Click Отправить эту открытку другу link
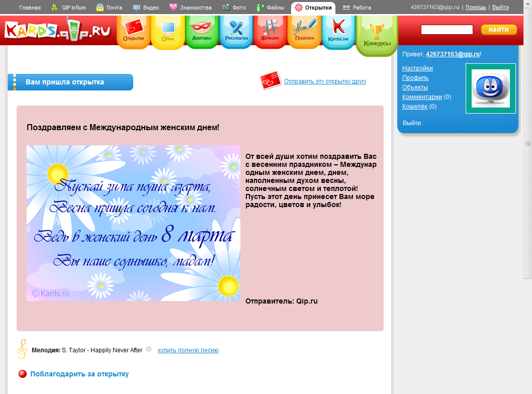The image size is (532, 394). (x=325, y=81)
